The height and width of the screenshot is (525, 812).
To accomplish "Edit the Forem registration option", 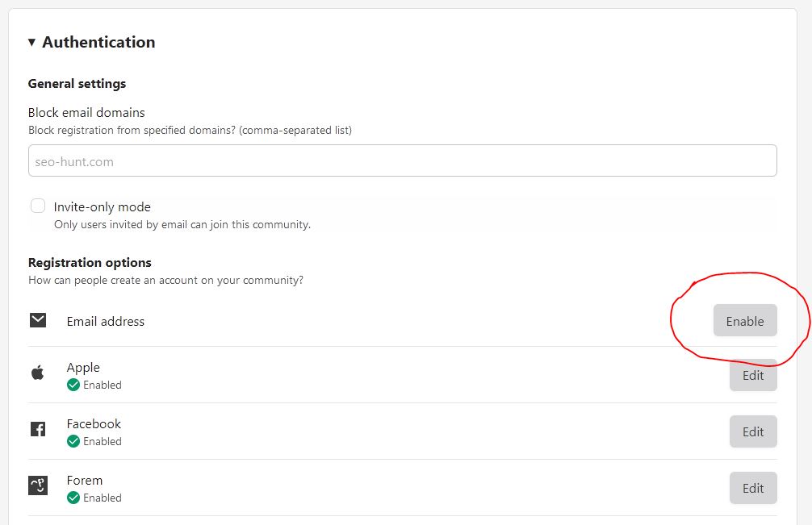I will click(752, 488).
